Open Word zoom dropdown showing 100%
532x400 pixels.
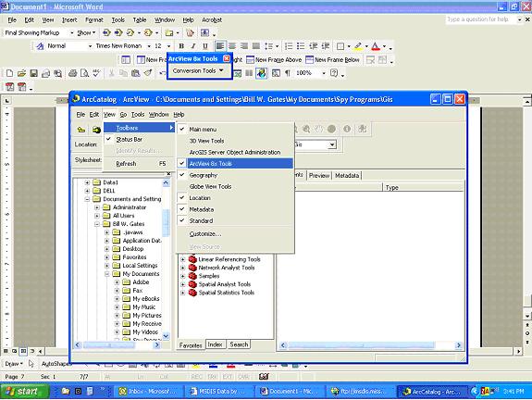coord(324,73)
